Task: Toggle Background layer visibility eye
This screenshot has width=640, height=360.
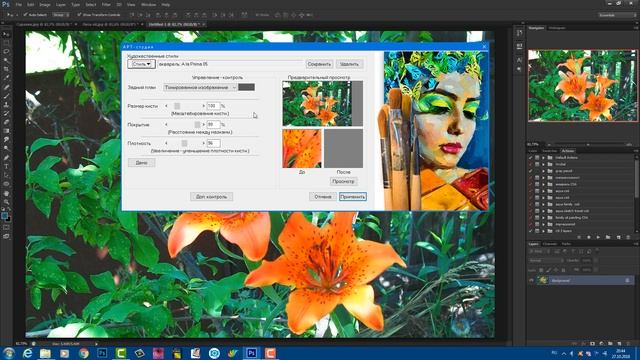Action: tap(531, 280)
